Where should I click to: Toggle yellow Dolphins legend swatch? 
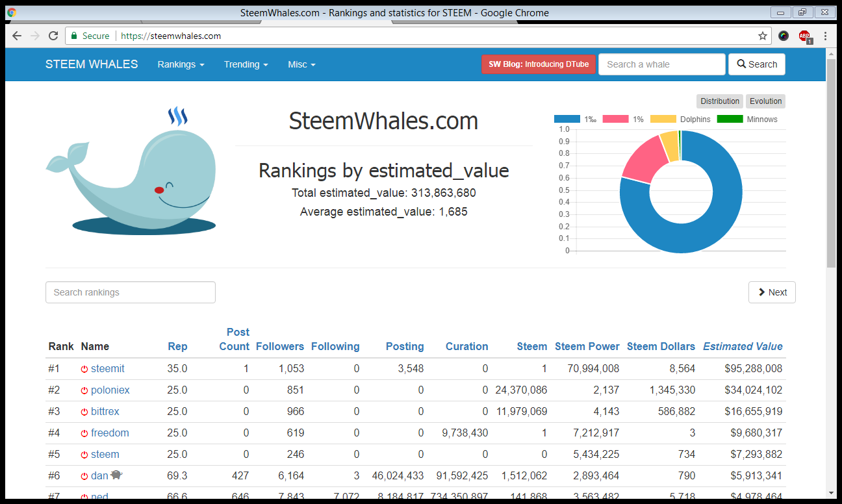point(663,119)
